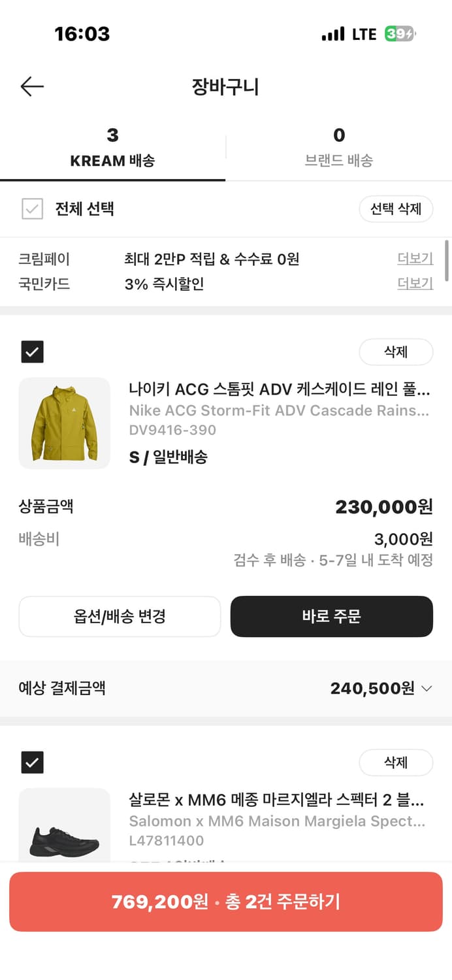452x980 pixels.
Task: Open the Nike ACG jacket product thumbnail
Action: (x=64, y=423)
